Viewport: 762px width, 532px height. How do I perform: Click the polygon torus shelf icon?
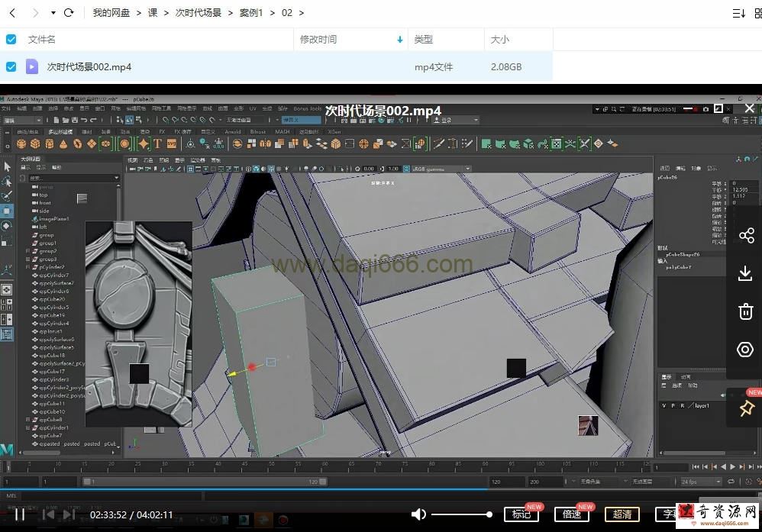click(77, 143)
